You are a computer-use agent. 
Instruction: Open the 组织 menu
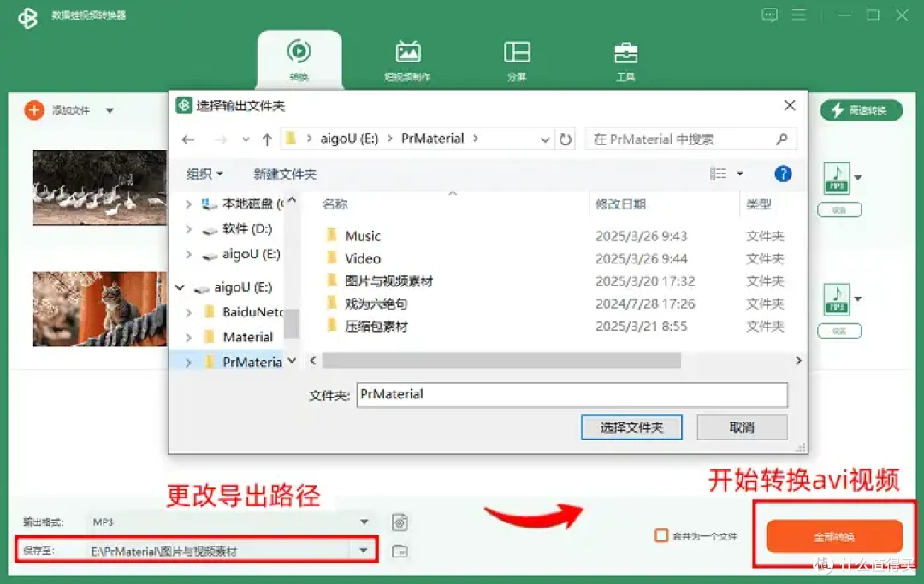click(x=204, y=174)
